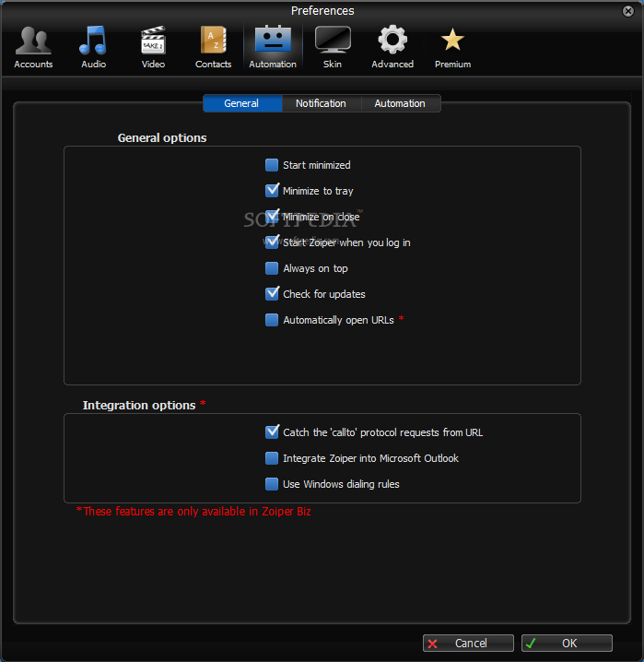Open the Advanced gear section
The height and width of the screenshot is (662, 644).
pos(392,47)
